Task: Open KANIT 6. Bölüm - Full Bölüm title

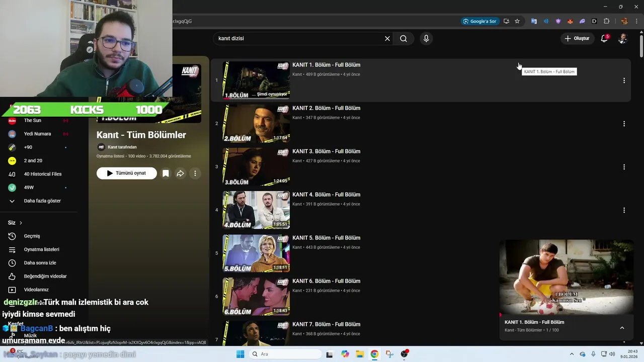Action: click(326, 281)
